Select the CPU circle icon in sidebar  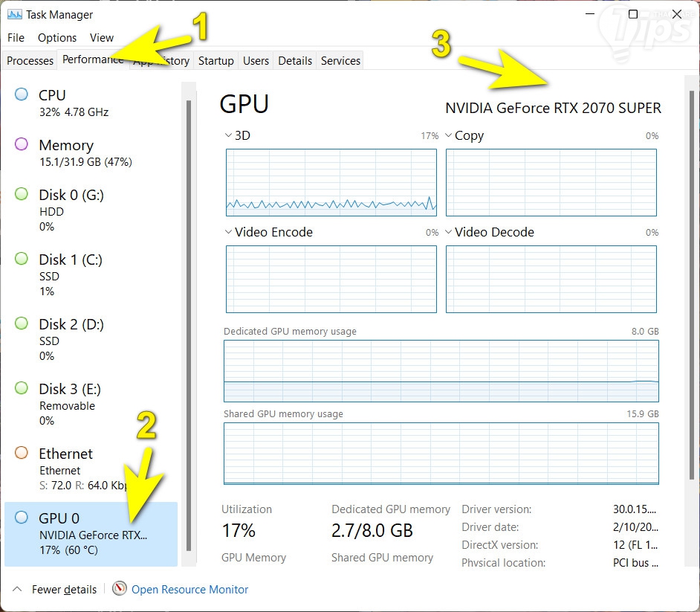click(x=22, y=94)
